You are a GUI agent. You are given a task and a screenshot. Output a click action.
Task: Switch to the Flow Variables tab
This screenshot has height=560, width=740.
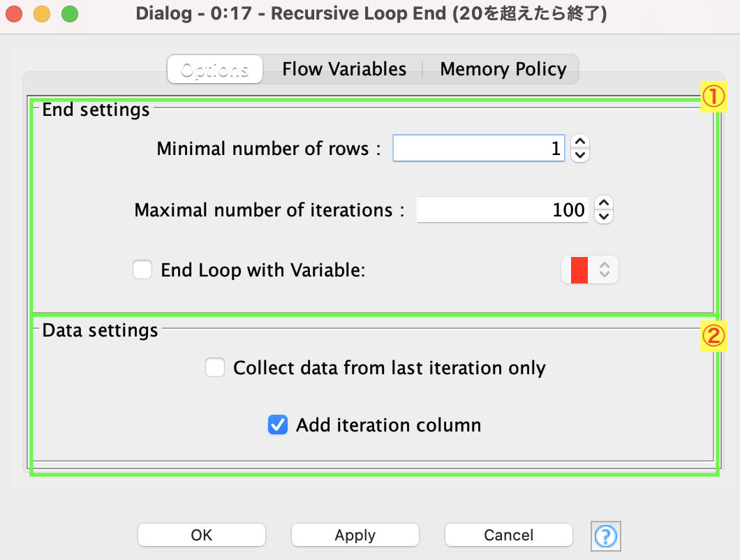coord(343,68)
